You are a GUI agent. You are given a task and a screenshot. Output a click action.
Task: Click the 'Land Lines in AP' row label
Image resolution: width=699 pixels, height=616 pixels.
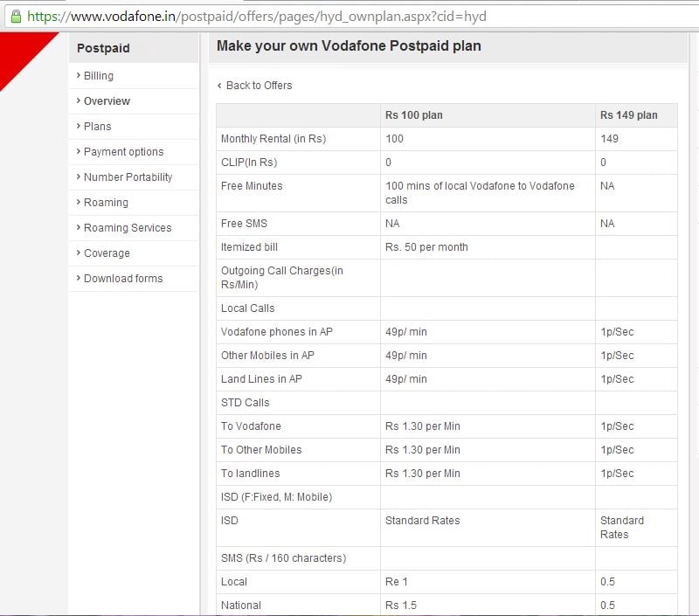pyautogui.click(x=261, y=379)
